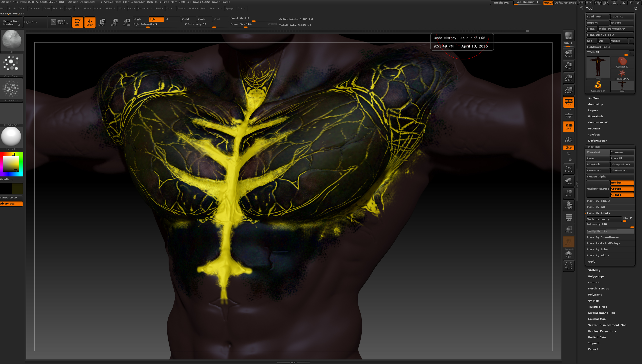Expand the SubTool palette section
This screenshot has width=642, height=364.
593,98
